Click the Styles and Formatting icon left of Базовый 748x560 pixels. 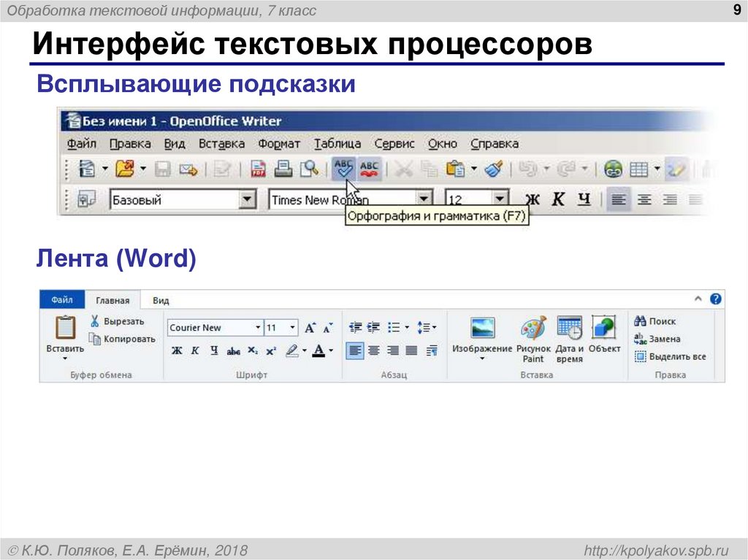(x=86, y=199)
